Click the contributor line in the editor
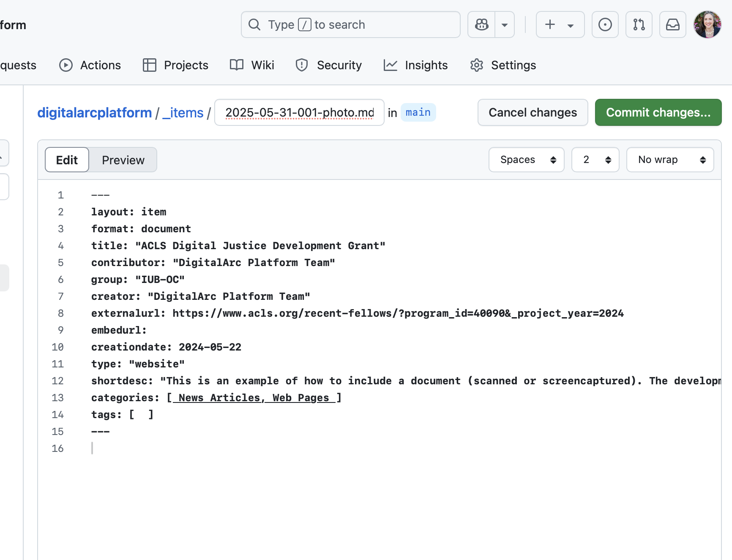 point(213,263)
